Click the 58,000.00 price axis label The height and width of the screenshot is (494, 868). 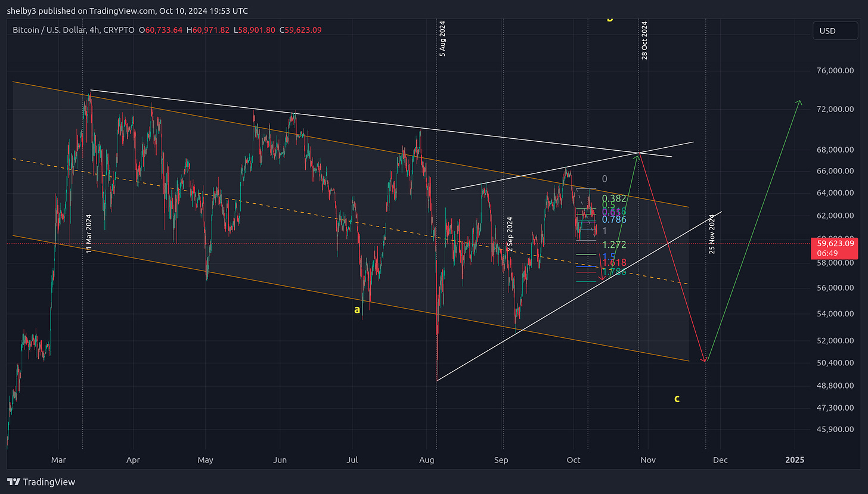[835, 263]
